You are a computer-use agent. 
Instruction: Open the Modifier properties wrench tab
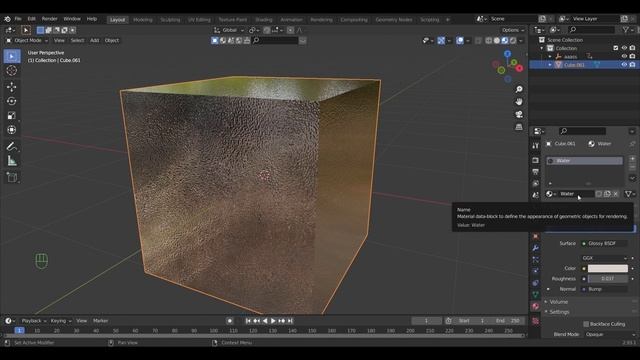tap(536, 248)
